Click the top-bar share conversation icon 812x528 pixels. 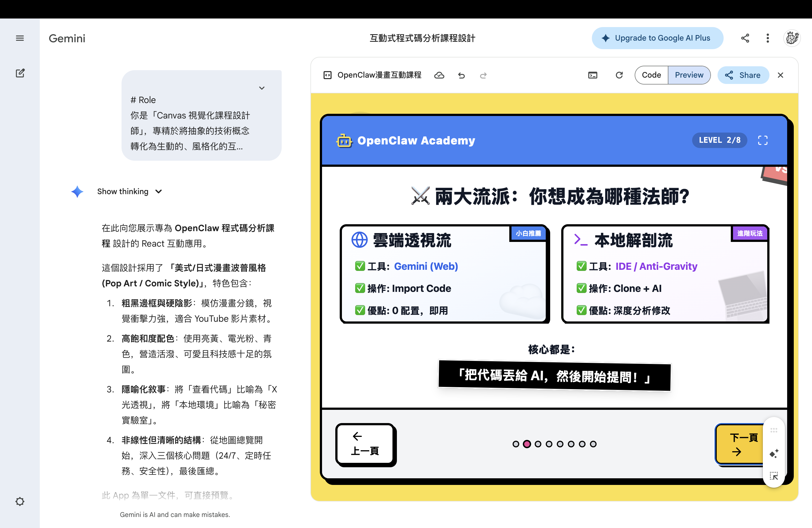point(745,38)
